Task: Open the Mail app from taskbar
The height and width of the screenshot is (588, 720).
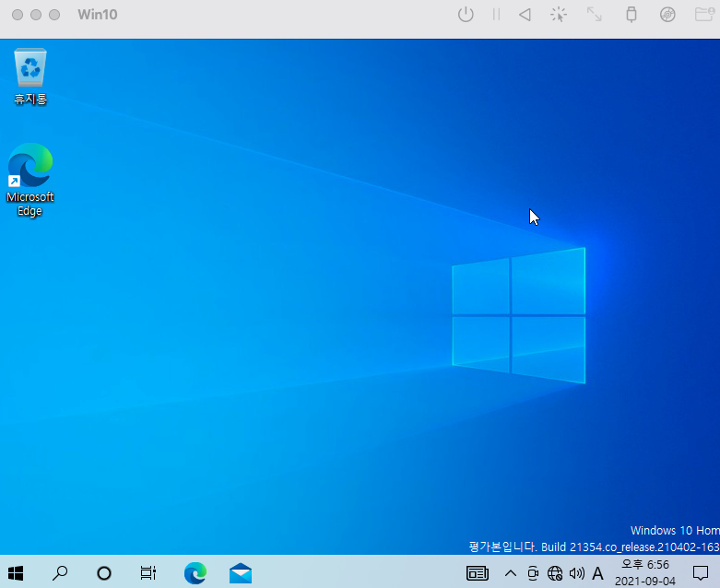Action: click(241, 573)
